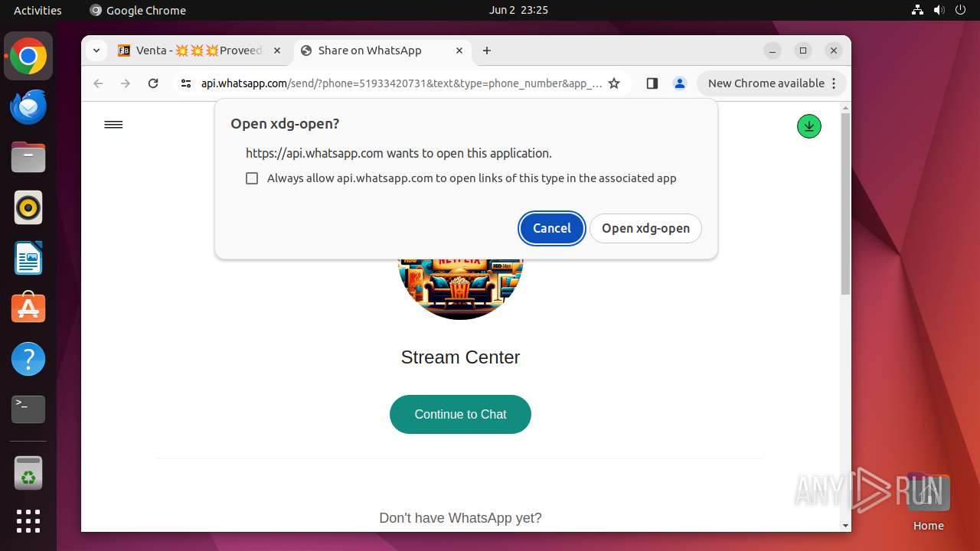Click scrollbar down arrow
Screen dimensions: 980x551
coord(845,526)
